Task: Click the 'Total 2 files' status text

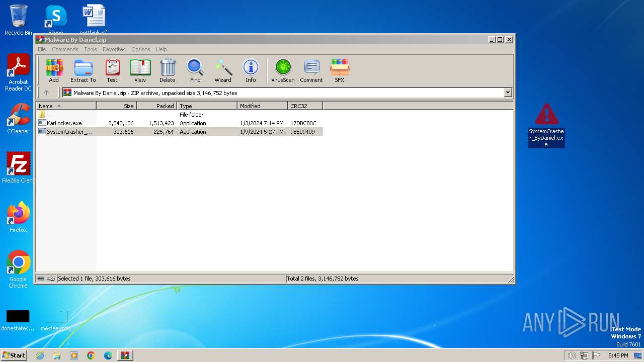Action: 323,279
